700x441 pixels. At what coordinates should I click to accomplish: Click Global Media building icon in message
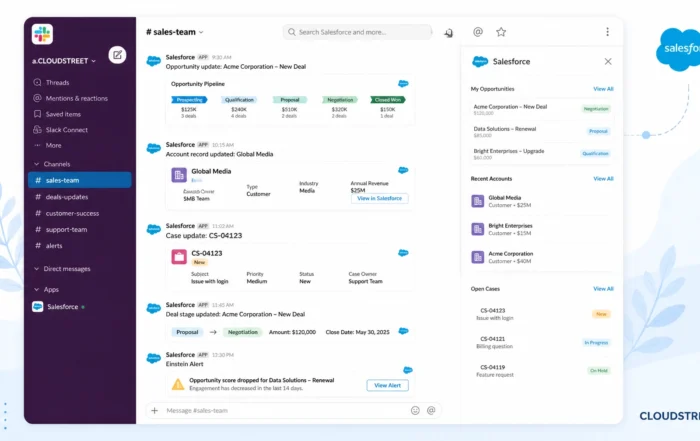coord(179,175)
